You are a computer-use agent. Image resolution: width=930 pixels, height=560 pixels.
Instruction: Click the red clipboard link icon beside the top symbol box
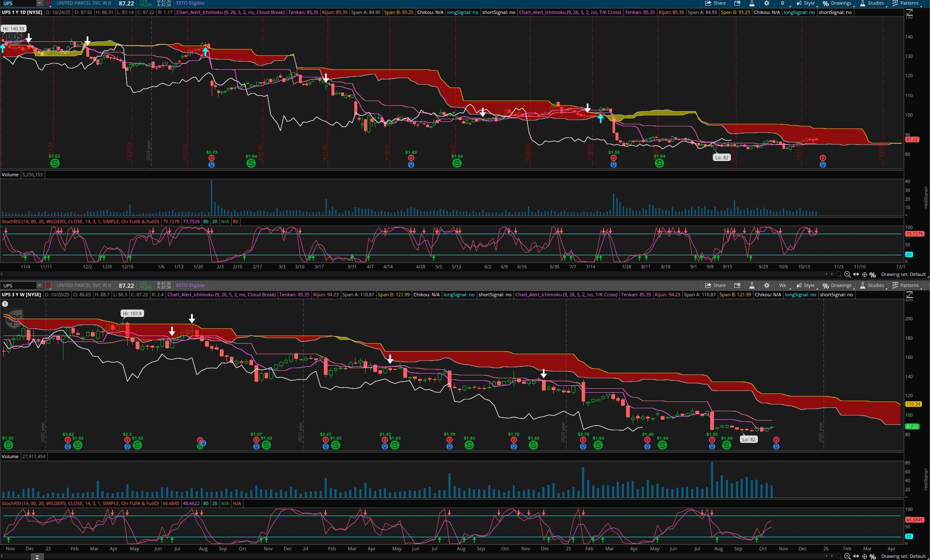pos(48,3)
